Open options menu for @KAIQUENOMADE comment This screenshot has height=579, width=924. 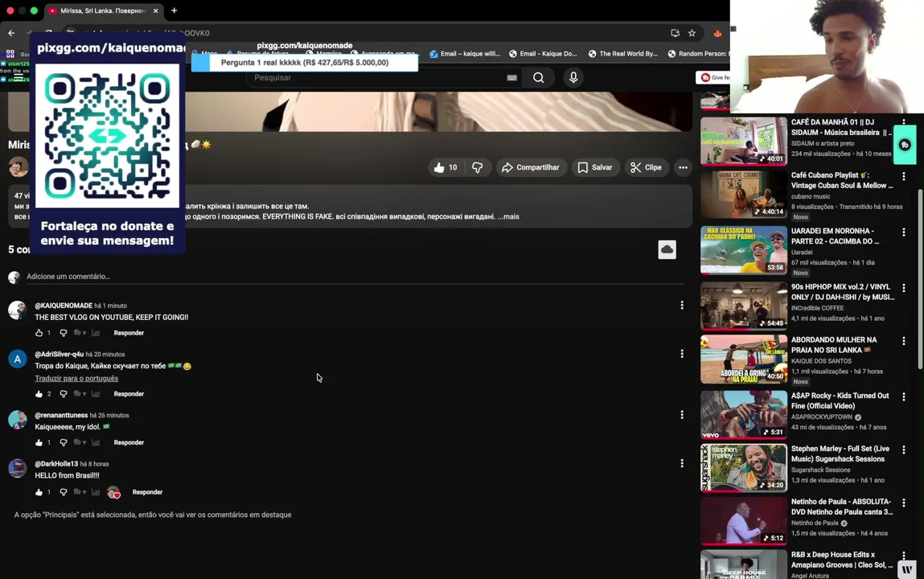[682, 305]
